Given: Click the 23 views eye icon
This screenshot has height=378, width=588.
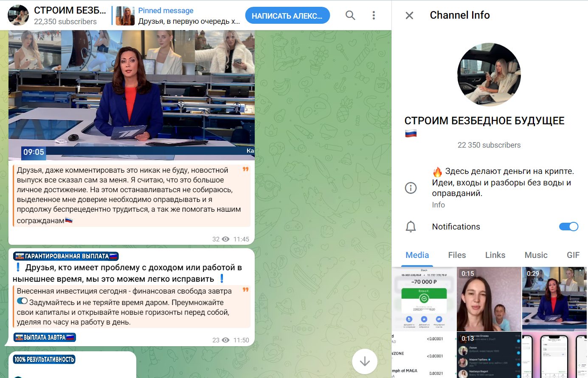Looking at the screenshot, I should click(226, 340).
